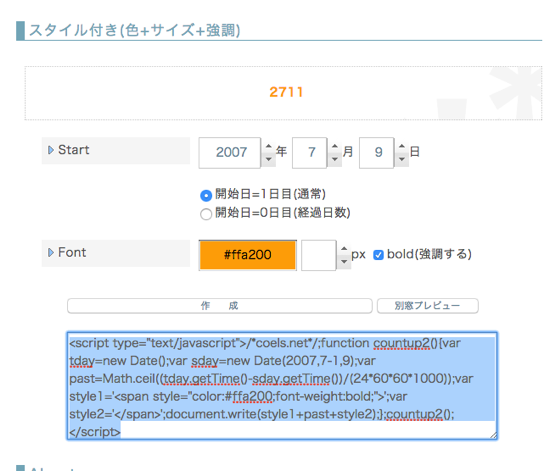The height and width of the screenshot is (471, 550).
Task: Click the closing </script> text in textarea
Action: (x=95, y=432)
